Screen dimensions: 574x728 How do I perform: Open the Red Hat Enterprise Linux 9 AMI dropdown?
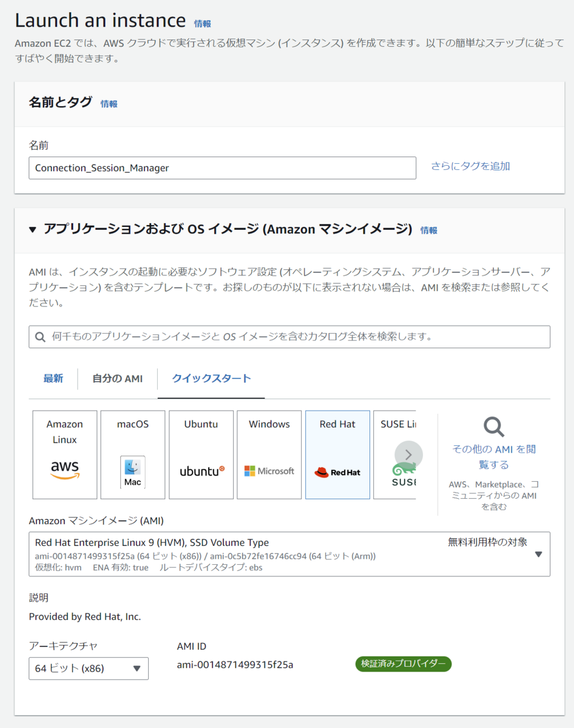click(289, 554)
